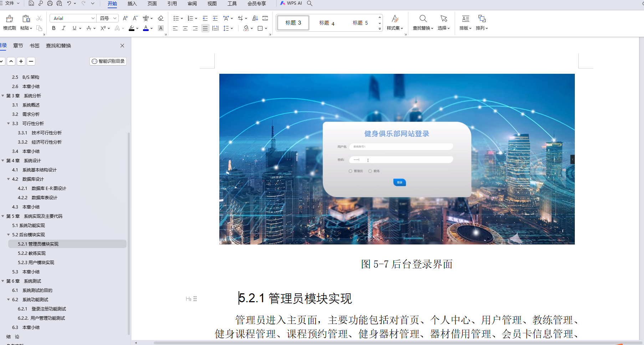Open the Typesetting tool icon
Viewport: 644px width, 345px height.
pyautogui.click(x=465, y=19)
